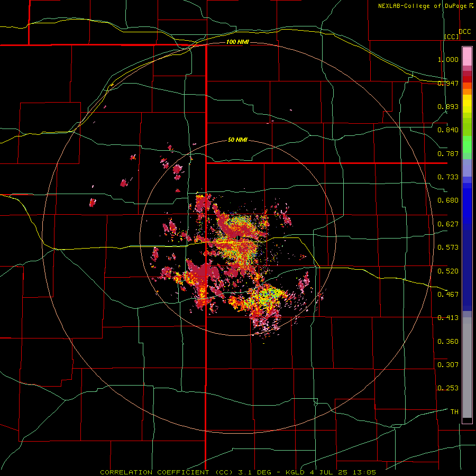Screen dimensions: 476x476
Task: Select the 0.360 color scale value
Action: (448, 341)
